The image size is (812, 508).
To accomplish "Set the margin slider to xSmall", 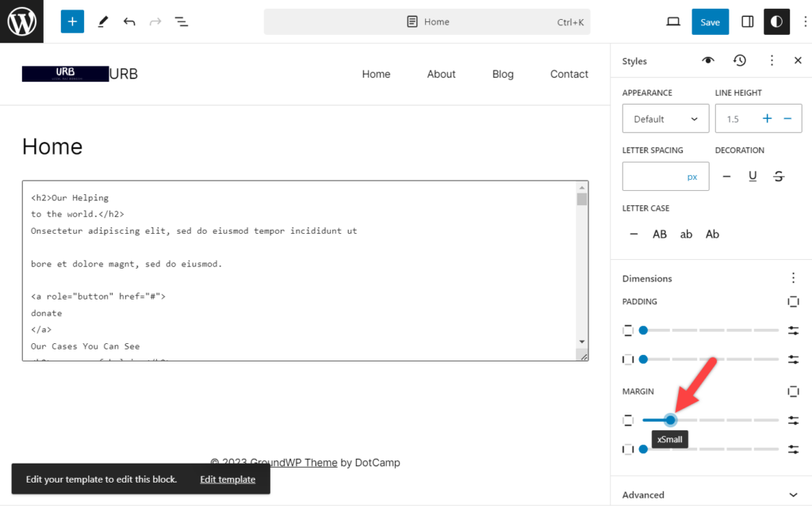I will click(x=670, y=420).
